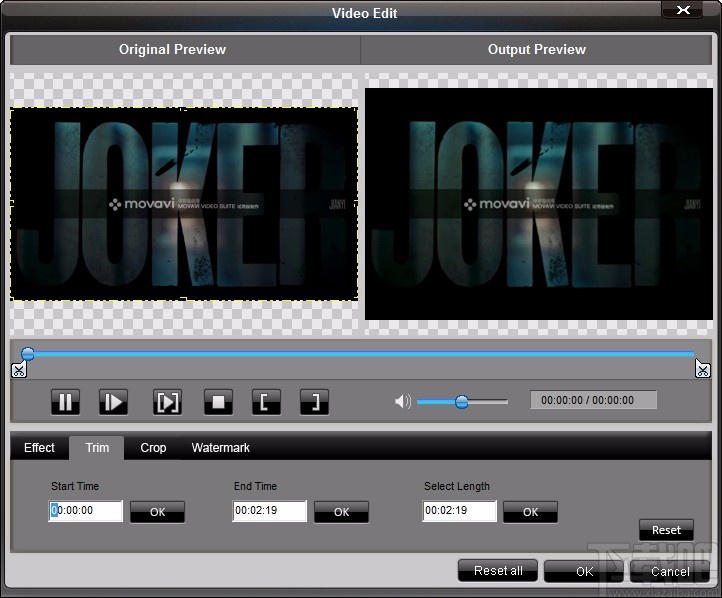Select the Select Length time field

click(459, 511)
